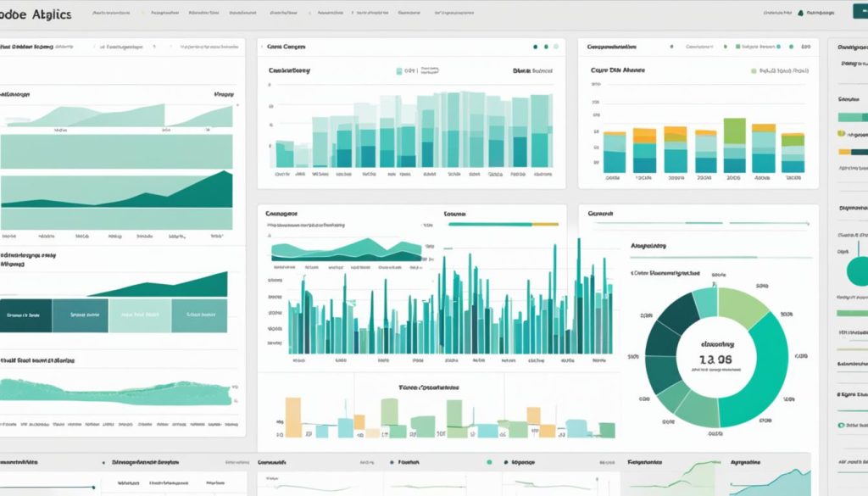Image resolution: width=868 pixels, height=496 pixels.
Task: Select the medium teal dot in first bar chart card header
Action: click(x=546, y=47)
